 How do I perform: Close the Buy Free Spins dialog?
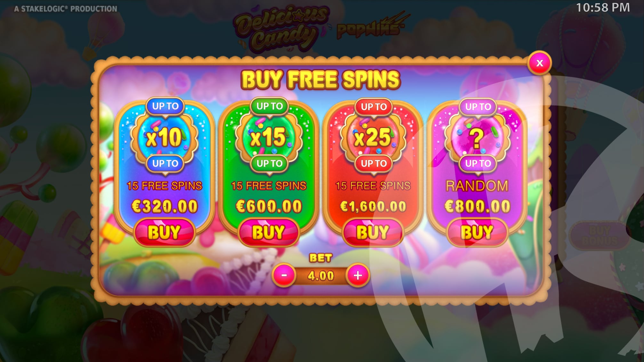[x=540, y=63]
